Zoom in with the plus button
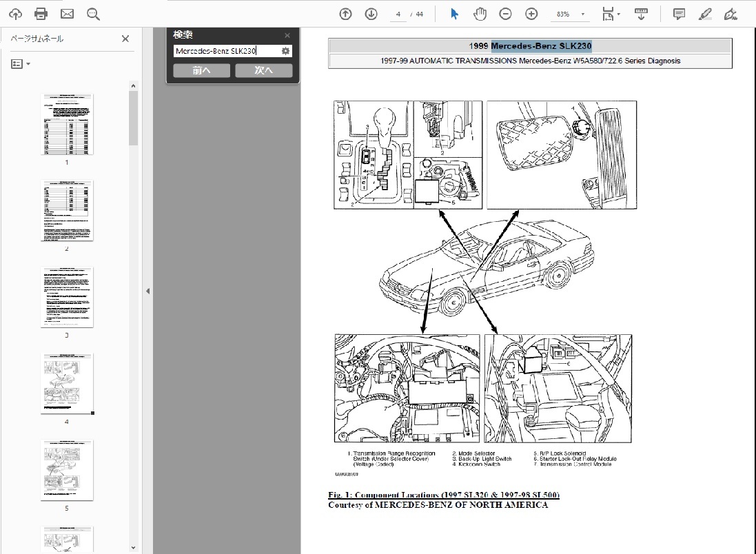The height and width of the screenshot is (554, 756). click(x=531, y=14)
